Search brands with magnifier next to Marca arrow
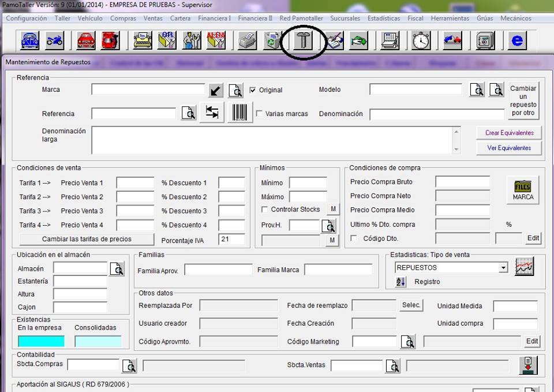Screen dimensions: 554x392 [235, 91]
